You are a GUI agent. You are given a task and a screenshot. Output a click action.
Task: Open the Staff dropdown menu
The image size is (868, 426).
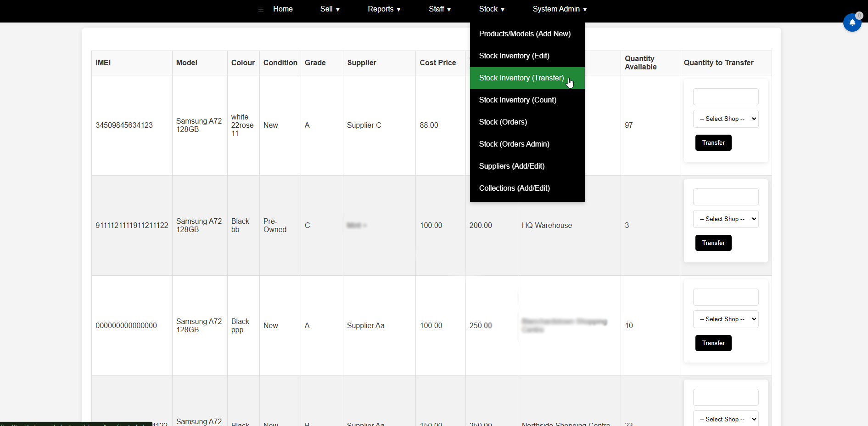(440, 9)
